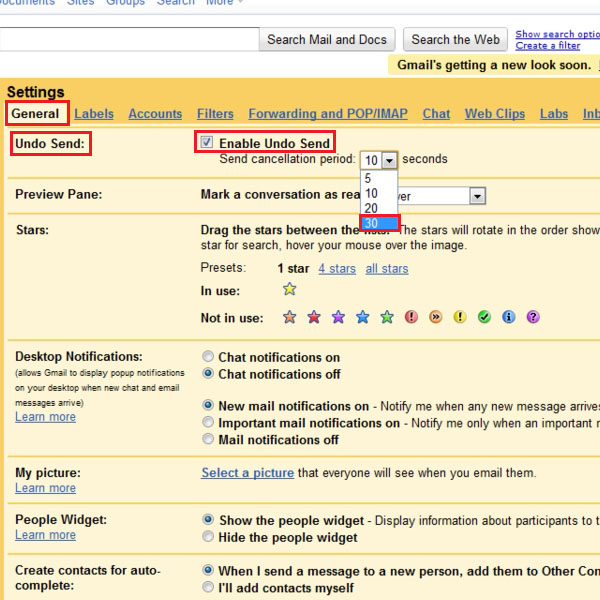This screenshot has height=600, width=600.
Task: Open the Web Clips tab
Action: (x=495, y=114)
